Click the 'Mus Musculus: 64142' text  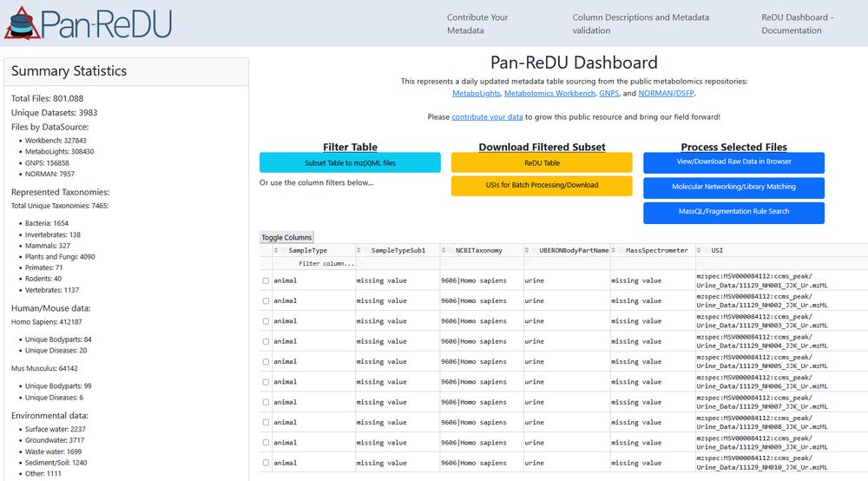pos(44,369)
